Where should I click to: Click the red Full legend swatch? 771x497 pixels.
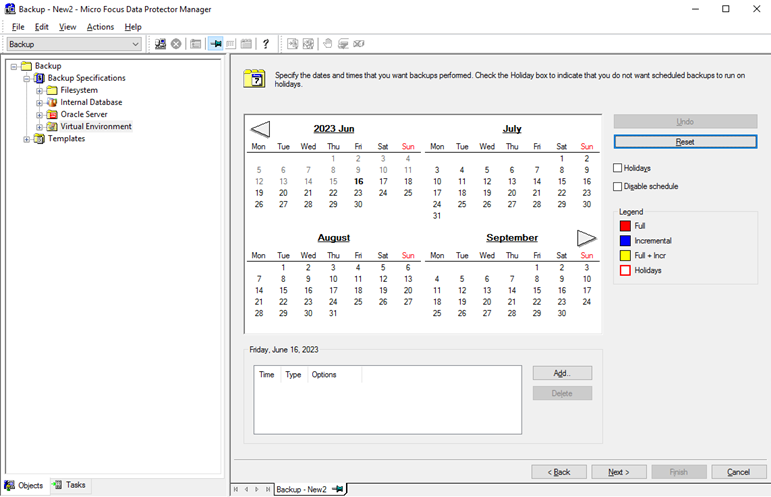pos(625,226)
